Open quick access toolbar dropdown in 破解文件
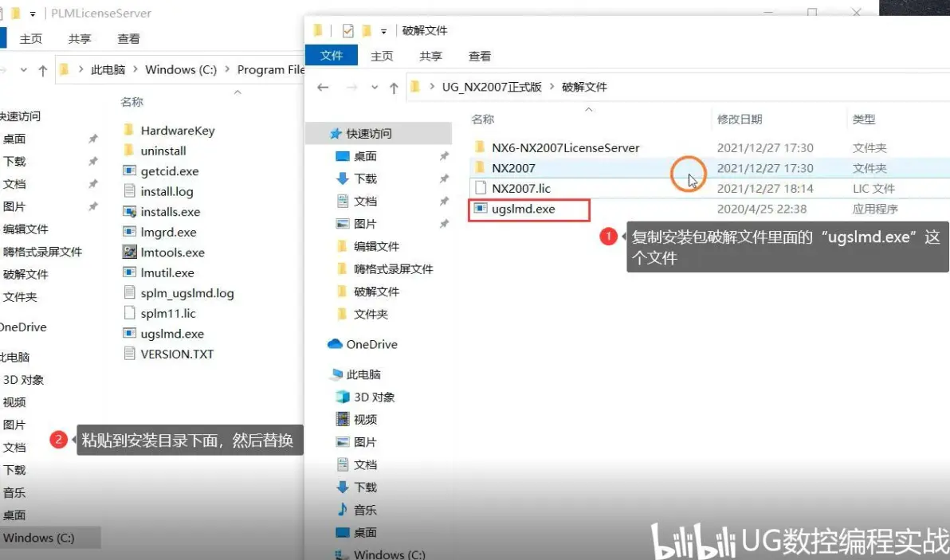This screenshot has width=950, height=560. pos(383,32)
